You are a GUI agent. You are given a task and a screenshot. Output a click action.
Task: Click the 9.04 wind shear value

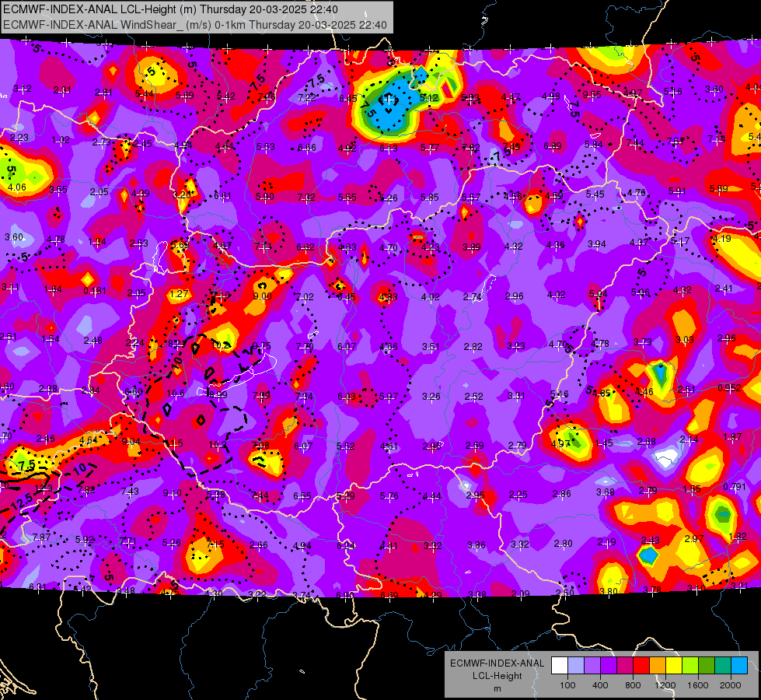(131, 441)
